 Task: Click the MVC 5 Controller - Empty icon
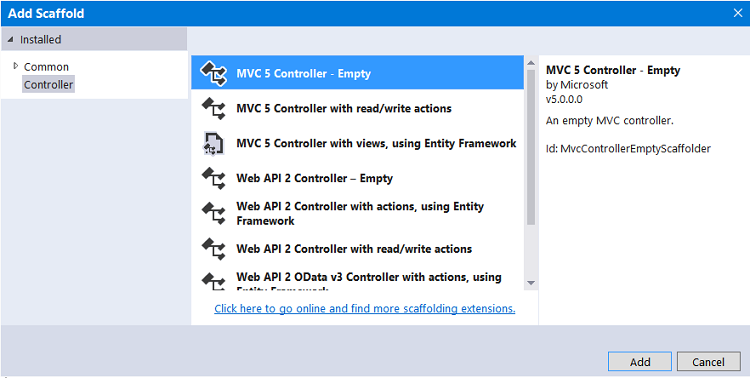coord(213,73)
